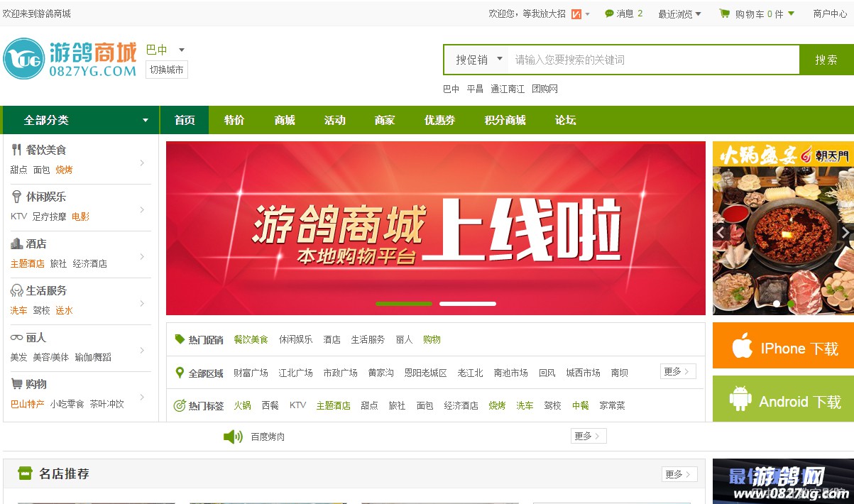
Task: Go to the 特价 navigation tab
Action: click(234, 120)
